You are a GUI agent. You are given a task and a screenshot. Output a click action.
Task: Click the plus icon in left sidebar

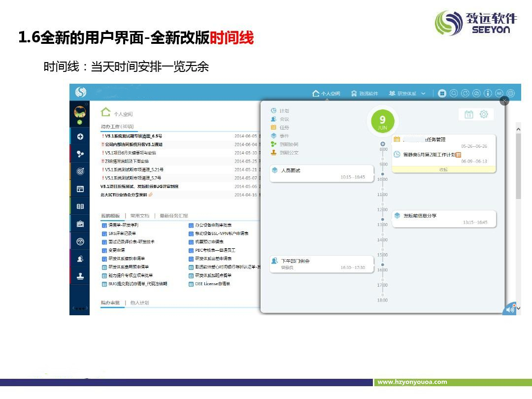click(80, 136)
